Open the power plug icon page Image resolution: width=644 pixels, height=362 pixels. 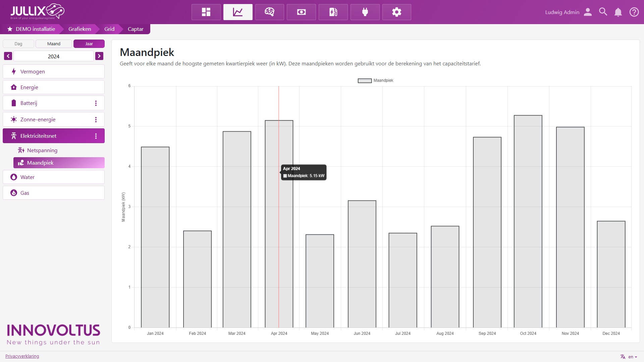click(365, 12)
